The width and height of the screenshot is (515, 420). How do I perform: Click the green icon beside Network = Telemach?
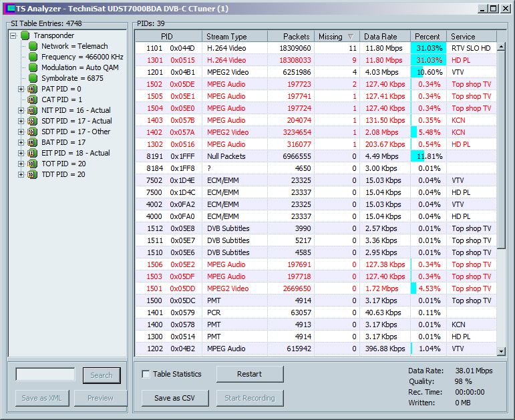click(33, 46)
